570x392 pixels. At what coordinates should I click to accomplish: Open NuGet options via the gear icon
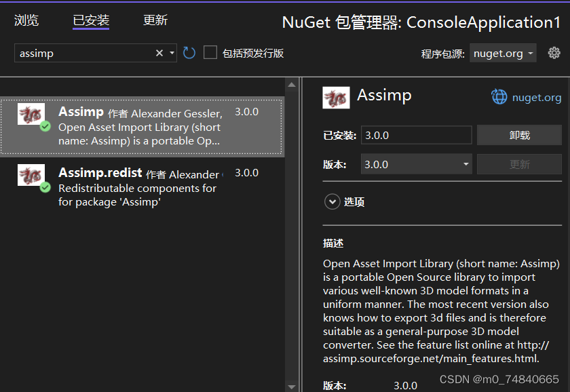554,52
